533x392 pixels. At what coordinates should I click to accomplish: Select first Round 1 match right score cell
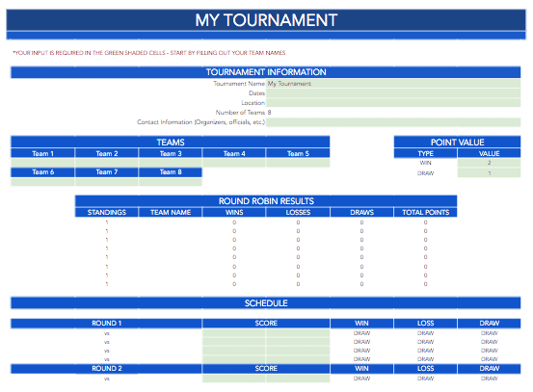298,333
